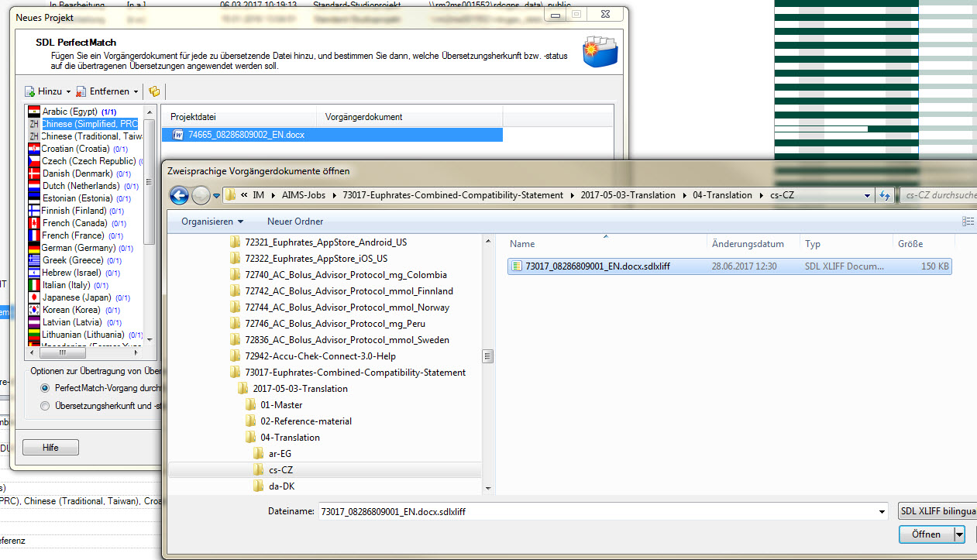Click folder icon of 01-Master

(251, 405)
